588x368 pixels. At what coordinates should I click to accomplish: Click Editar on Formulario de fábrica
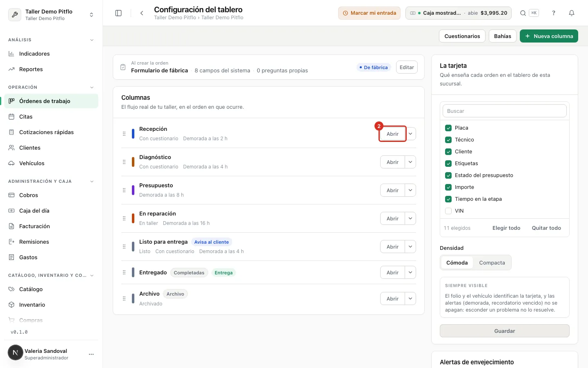click(x=407, y=67)
